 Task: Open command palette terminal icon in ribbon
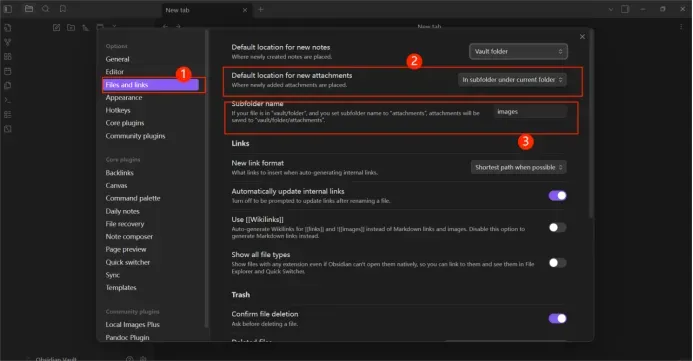(x=8, y=100)
